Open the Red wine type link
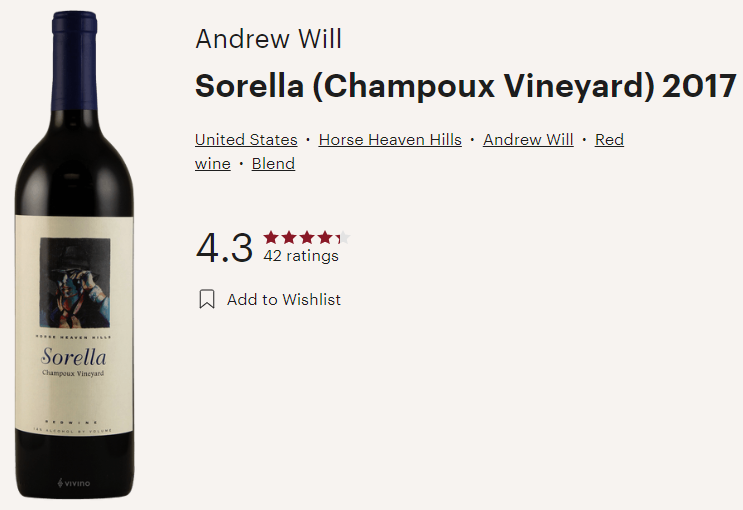This screenshot has height=510, width=743. [x=609, y=140]
